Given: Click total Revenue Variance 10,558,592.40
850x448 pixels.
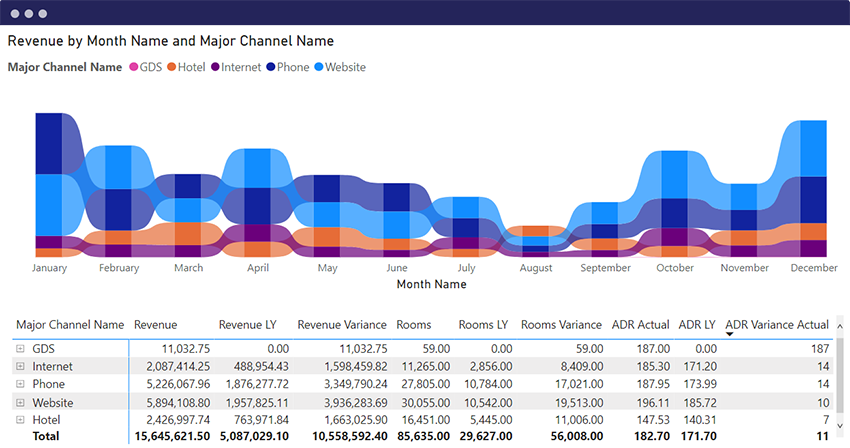Looking at the screenshot, I should 350,436.
